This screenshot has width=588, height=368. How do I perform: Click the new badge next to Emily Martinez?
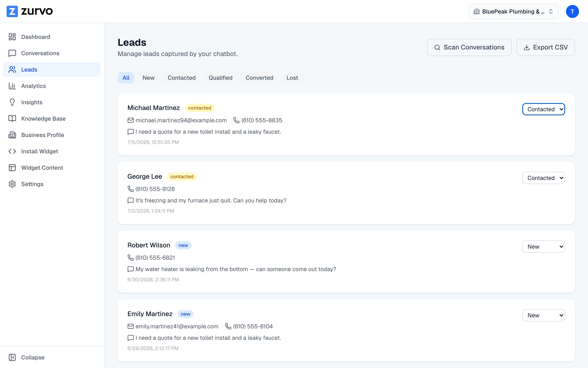tap(185, 314)
